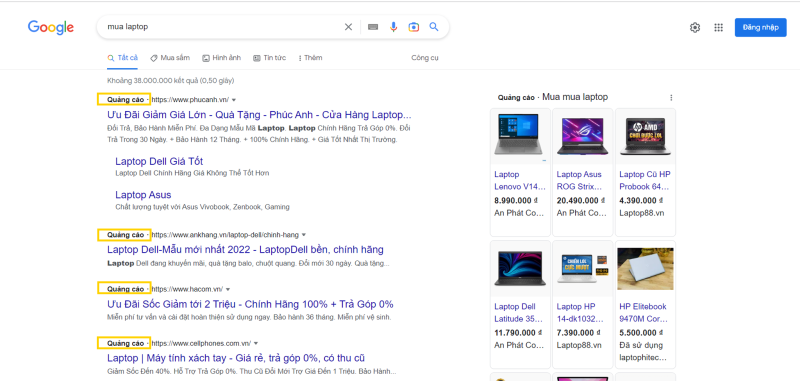Click the Đăng nhập button
800x386 pixels.
pyautogui.click(x=761, y=28)
